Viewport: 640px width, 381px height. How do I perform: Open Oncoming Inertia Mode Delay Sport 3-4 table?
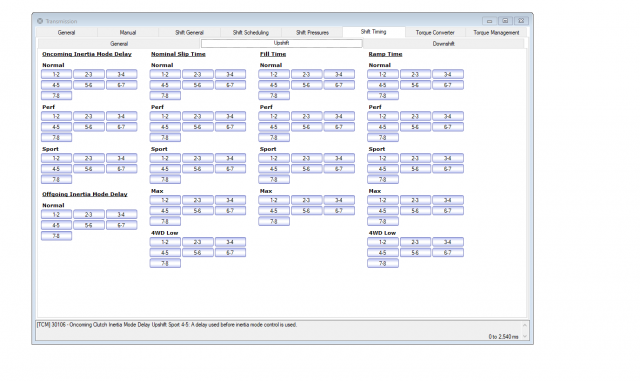[121, 158]
